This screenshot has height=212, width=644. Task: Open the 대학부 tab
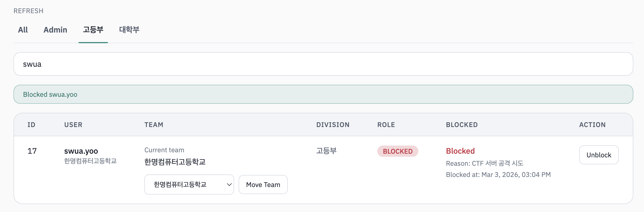[129, 30]
